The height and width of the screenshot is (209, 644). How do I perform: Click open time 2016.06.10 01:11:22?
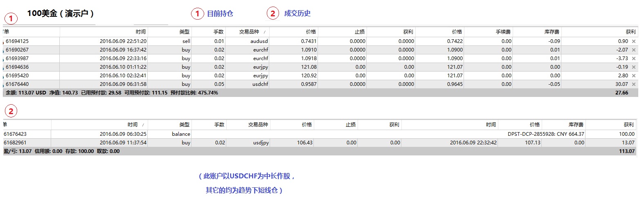pos(123,67)
